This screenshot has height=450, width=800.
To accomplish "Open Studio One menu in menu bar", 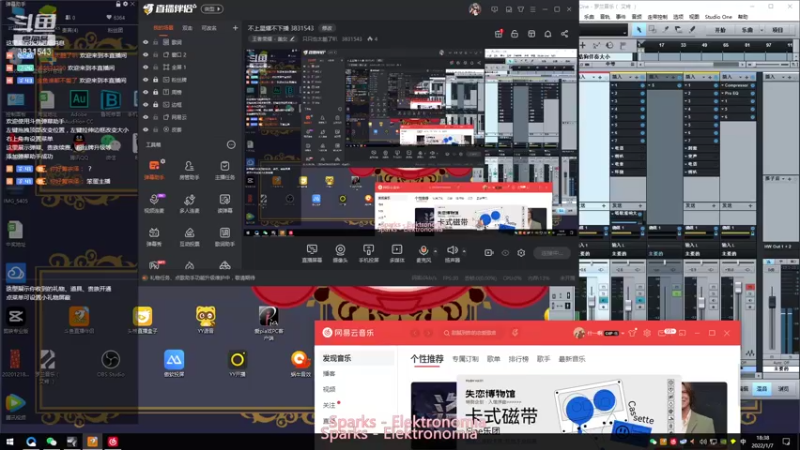I will [x=718, y=17].
